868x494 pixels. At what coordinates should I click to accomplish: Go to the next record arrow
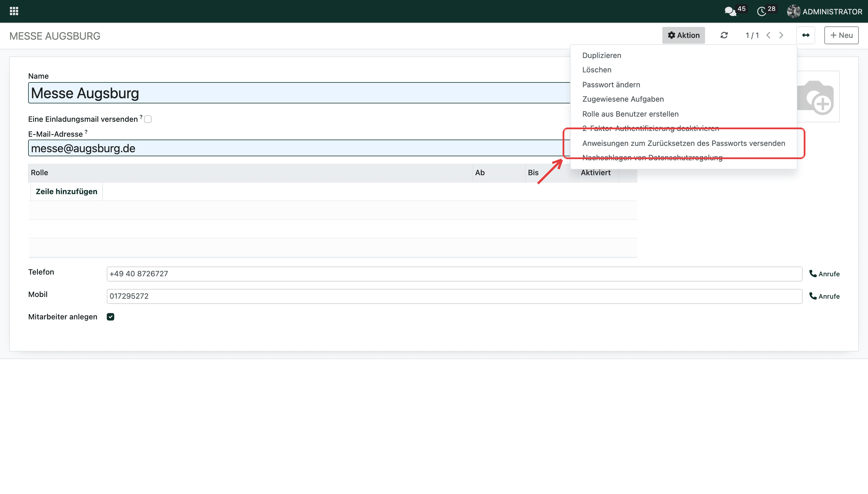point(781,35)
